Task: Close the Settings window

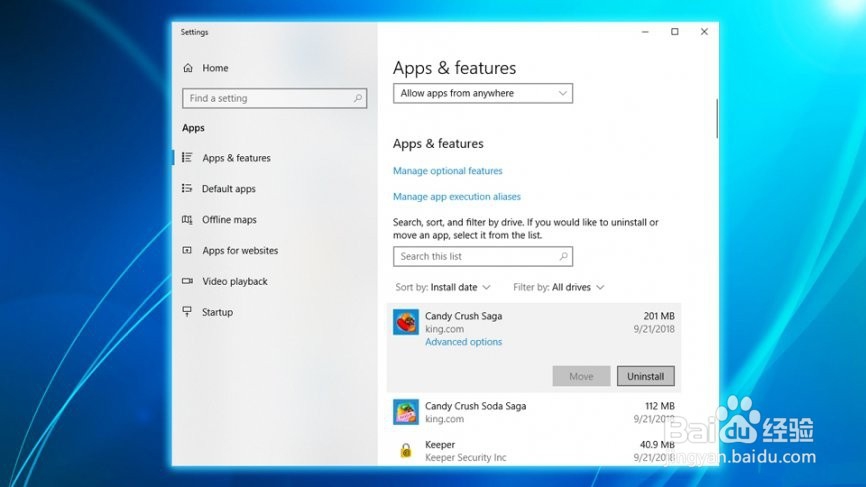Action: [704, 31]
